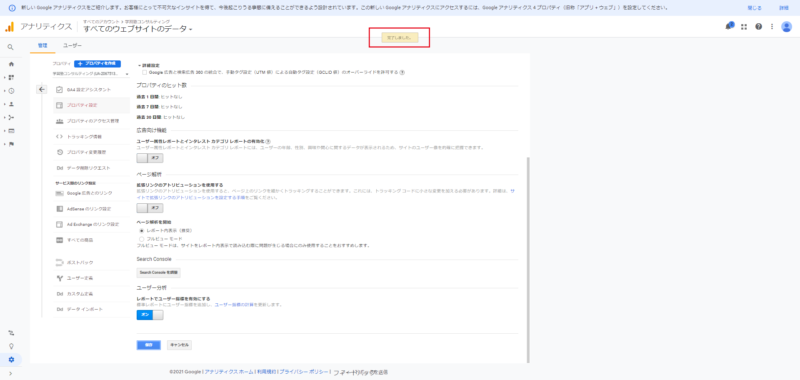
Task: Open the Acquisition arrows icon in the sidebar
Action: click(x=11, y=117)
